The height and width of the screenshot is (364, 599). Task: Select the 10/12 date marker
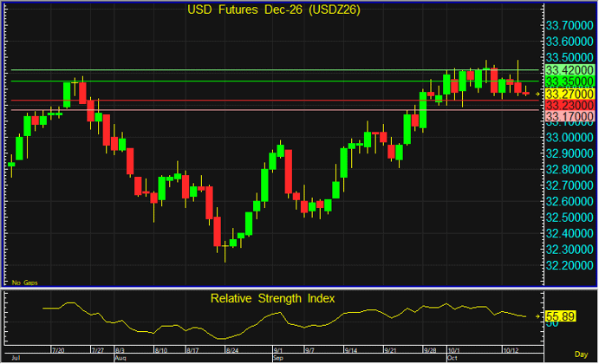click(x=511, y=350)
